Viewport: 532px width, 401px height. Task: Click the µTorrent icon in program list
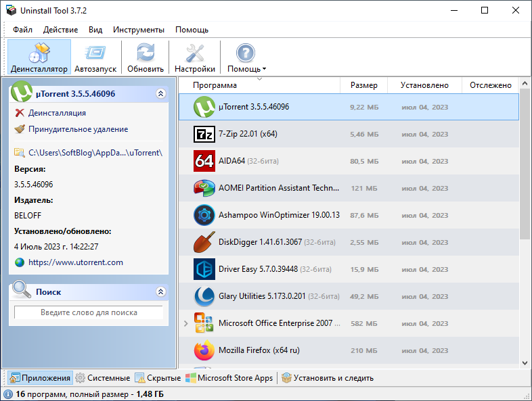pos(204,107)
